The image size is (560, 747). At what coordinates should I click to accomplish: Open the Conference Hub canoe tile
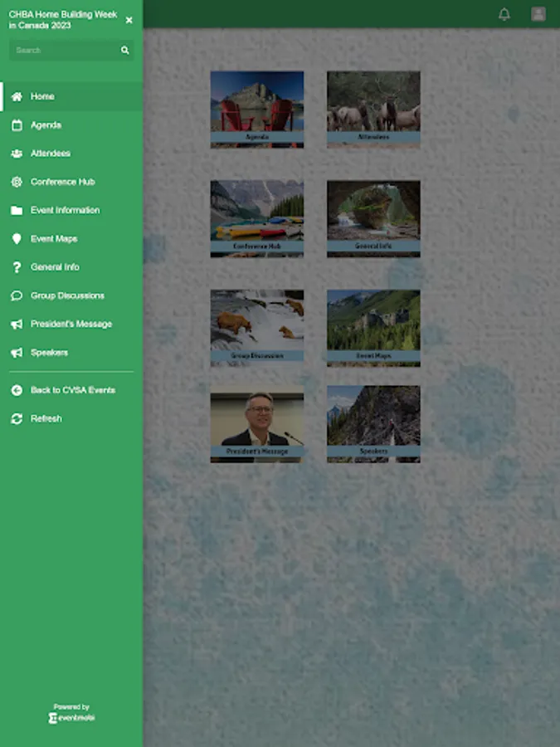[x=257, y=218]
